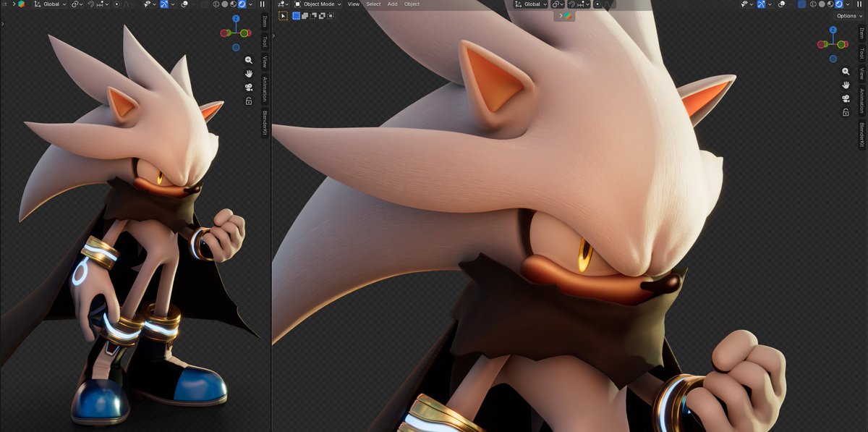Click zoom magnifier icon in right viewport

point(846,72)
